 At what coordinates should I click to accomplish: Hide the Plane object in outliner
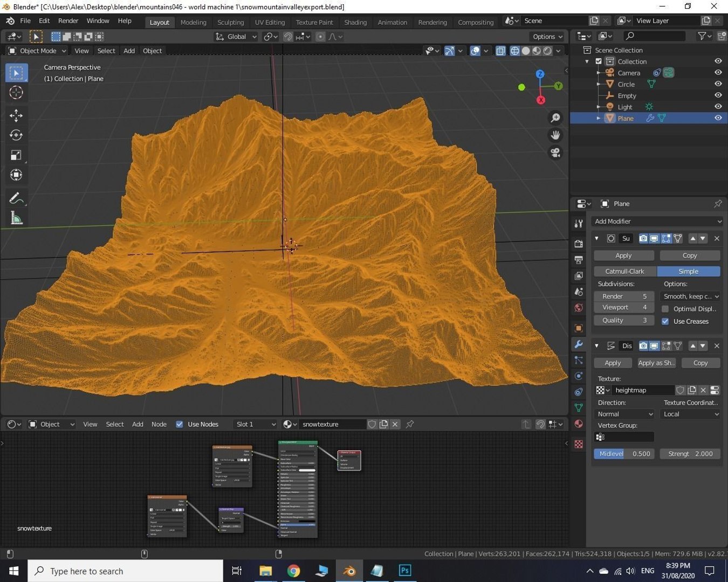click(718, 118)
